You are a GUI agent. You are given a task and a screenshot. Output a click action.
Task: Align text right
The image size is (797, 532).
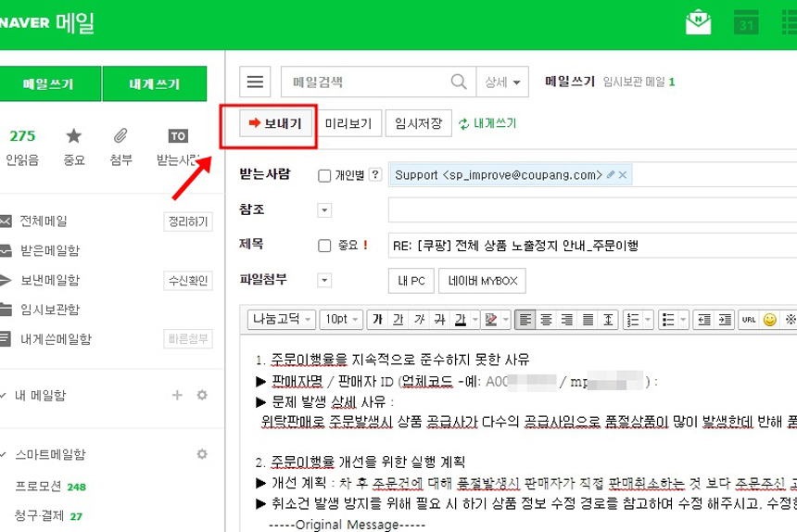(x=567, y=320)
